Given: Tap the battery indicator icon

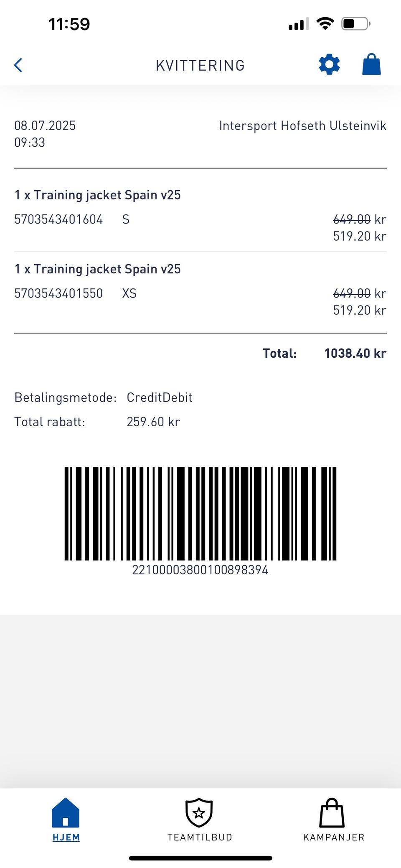Looking at the screenshot, I should 355,23.
